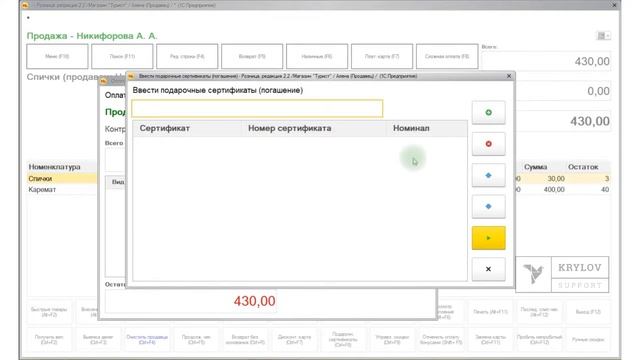
Task: Click Возврат без основания (Ctrl+F6) button
Action: click(x=245, y=340)
